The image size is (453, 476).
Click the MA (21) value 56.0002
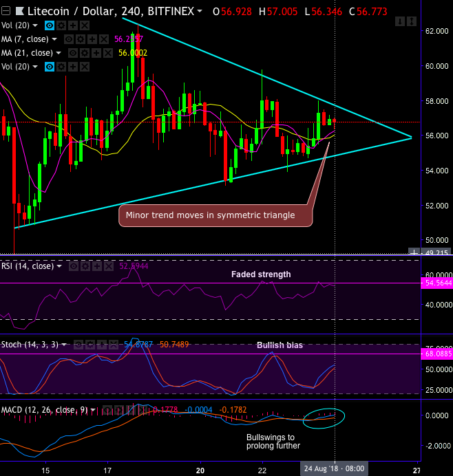click(133, 53)
